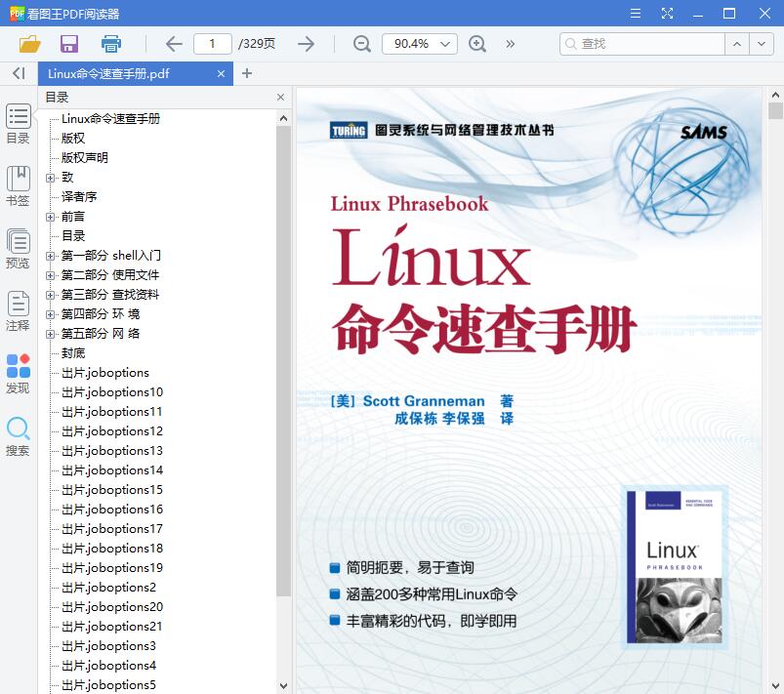This screenshot has width=784, height=694.
Task: Select 封底 in the outline
Action: click(73, 353)
